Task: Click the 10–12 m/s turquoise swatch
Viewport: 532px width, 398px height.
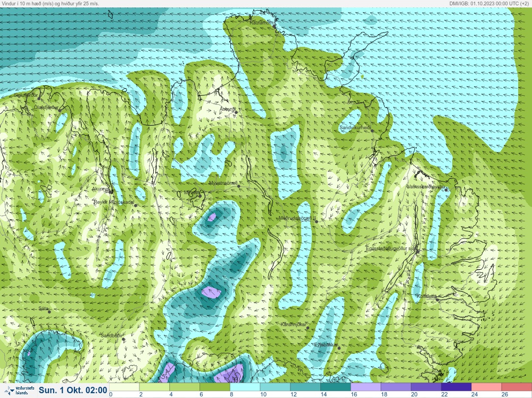Action: [275, 387]
